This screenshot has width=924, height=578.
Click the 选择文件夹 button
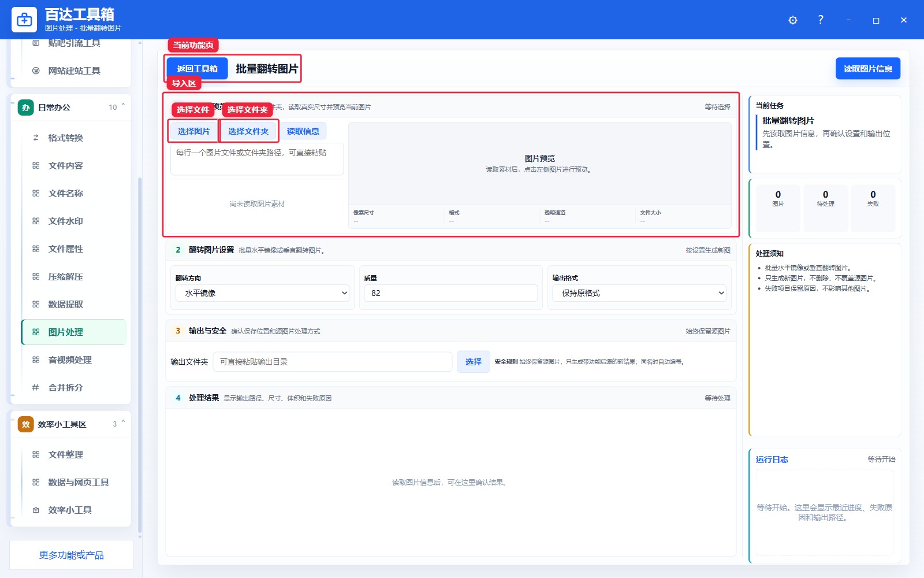coord(248,131)
